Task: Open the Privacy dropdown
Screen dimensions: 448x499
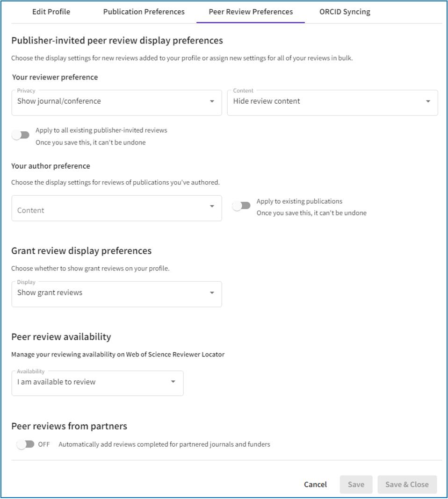Action: pos(116,102)
